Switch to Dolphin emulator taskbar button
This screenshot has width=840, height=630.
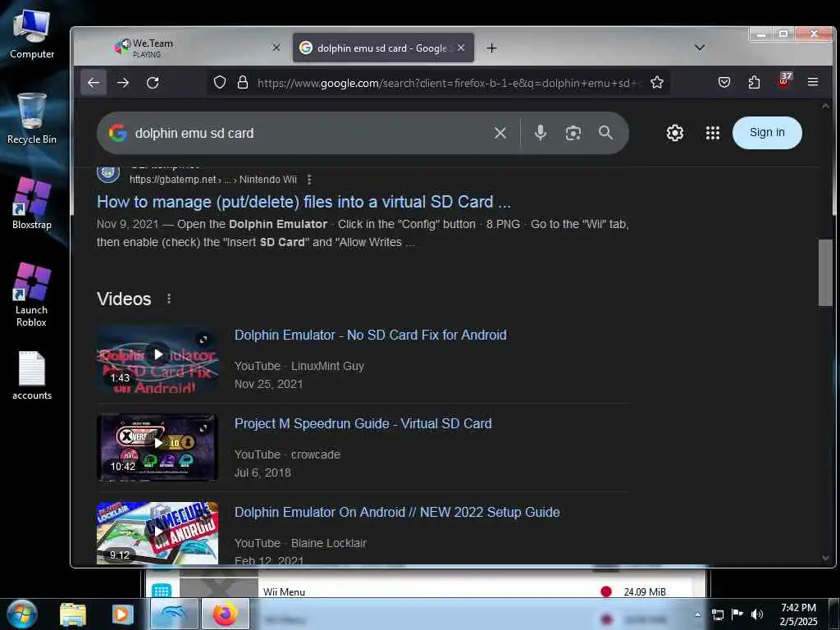(x=174, y=614)
